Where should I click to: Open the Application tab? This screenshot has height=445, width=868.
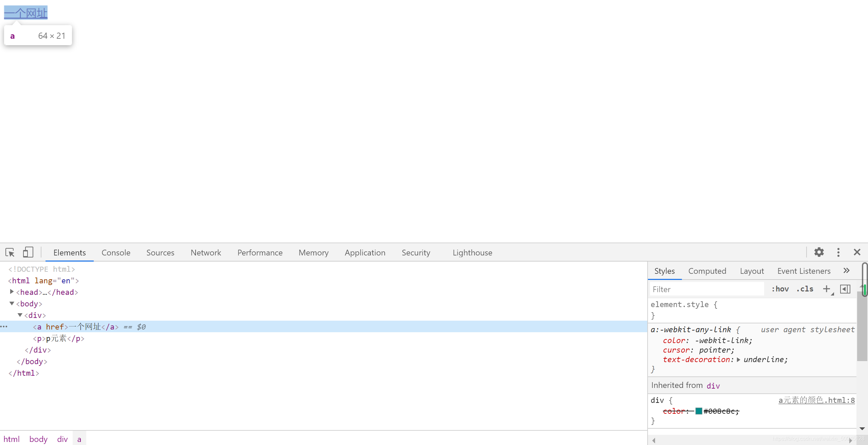click(x=365, y=253)
